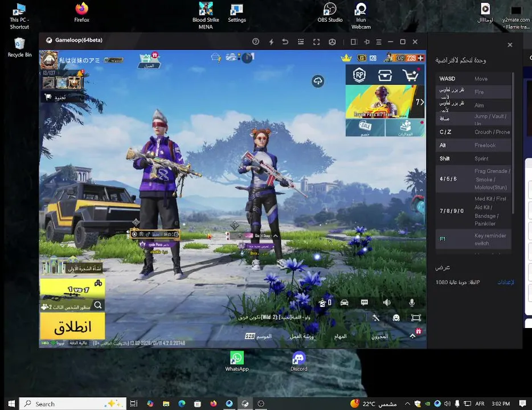Open the Royale Pass RP icon

(x=359, y=75)
